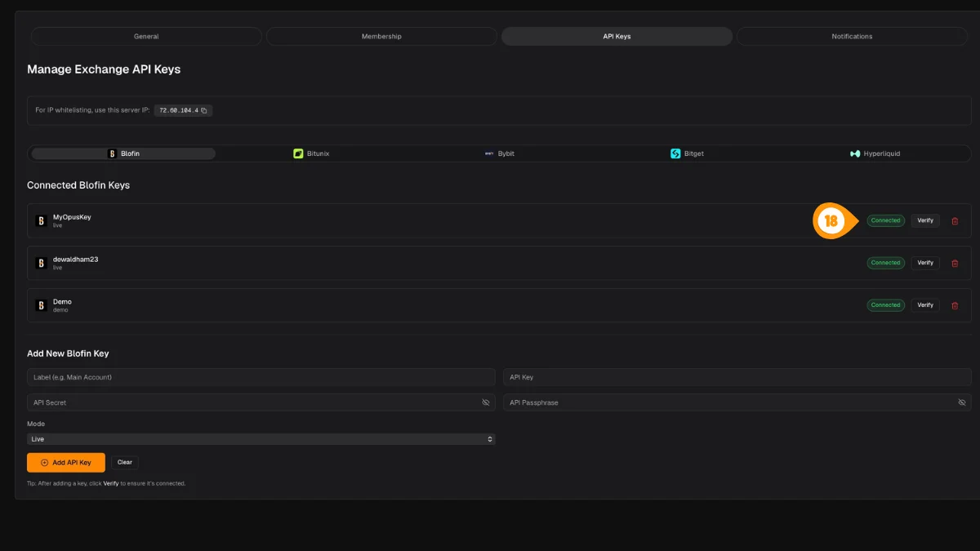Switch to the Bitunix exchange
Screen dimensions: 980x551
coord(311,153)
